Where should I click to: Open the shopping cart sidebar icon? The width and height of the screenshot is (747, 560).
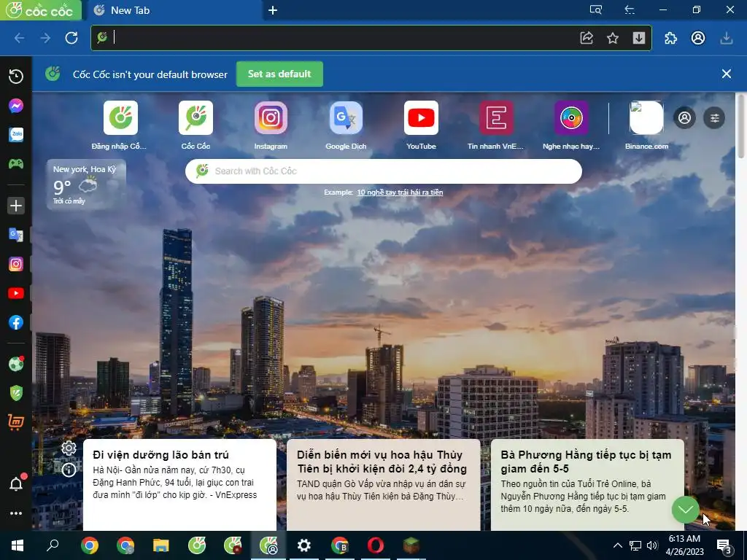[x=16, y=422]
